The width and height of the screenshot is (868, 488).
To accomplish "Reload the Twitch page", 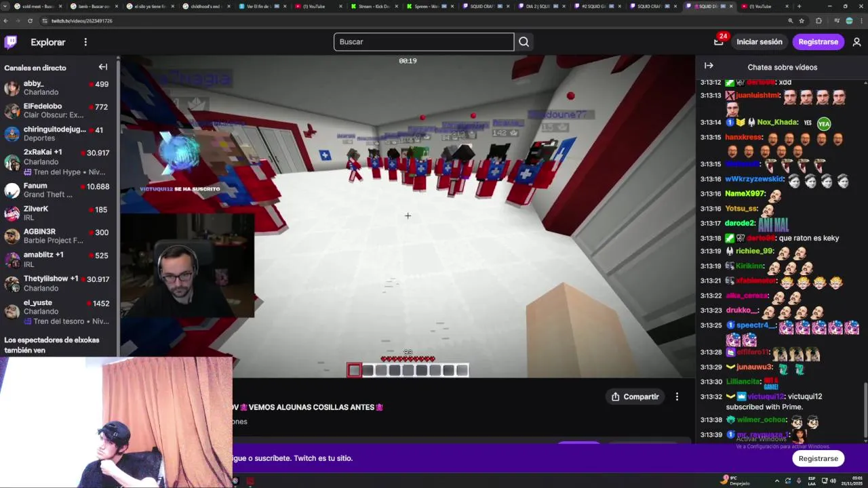I will [x=30, y=21].
